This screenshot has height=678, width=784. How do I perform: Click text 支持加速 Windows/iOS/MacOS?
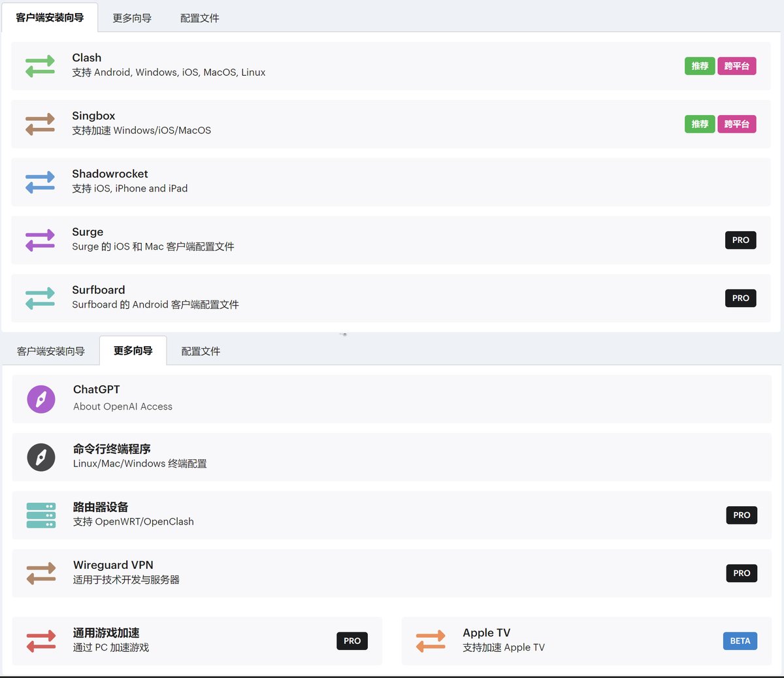tap(142, 131)
